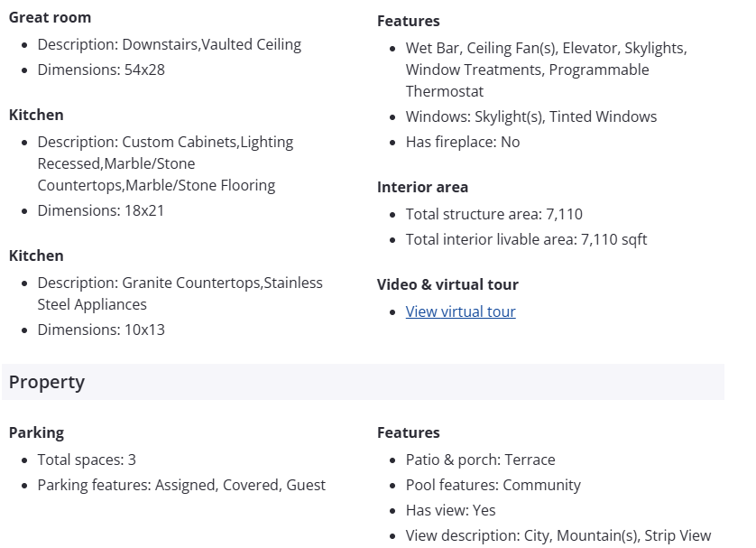The width and height of the screenshot is (756, 548).
Task: Click the Total interior livable area entry
Action: [x=526, y=239]
